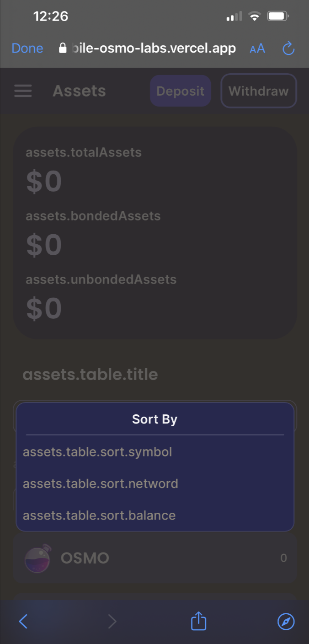This screenshot has height=644, width=309.
Task: Tap Done to close Safari view
Action: pyautogui.click(x=27, y=48)
